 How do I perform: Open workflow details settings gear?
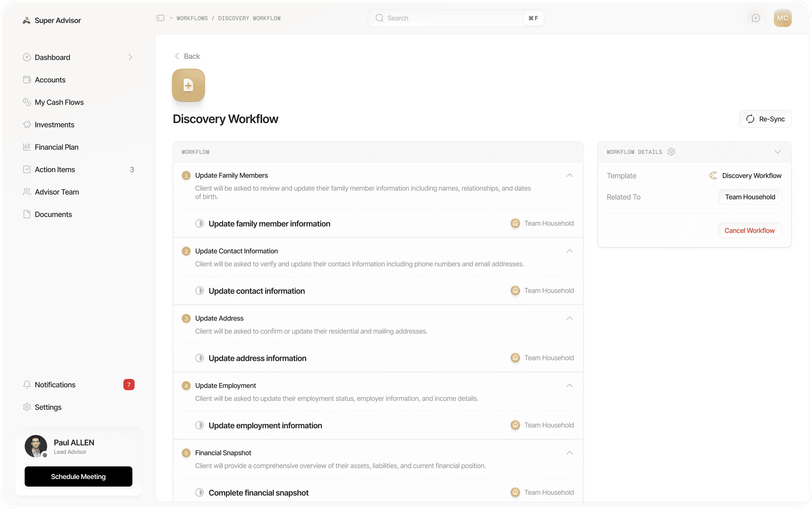[671, 152]
